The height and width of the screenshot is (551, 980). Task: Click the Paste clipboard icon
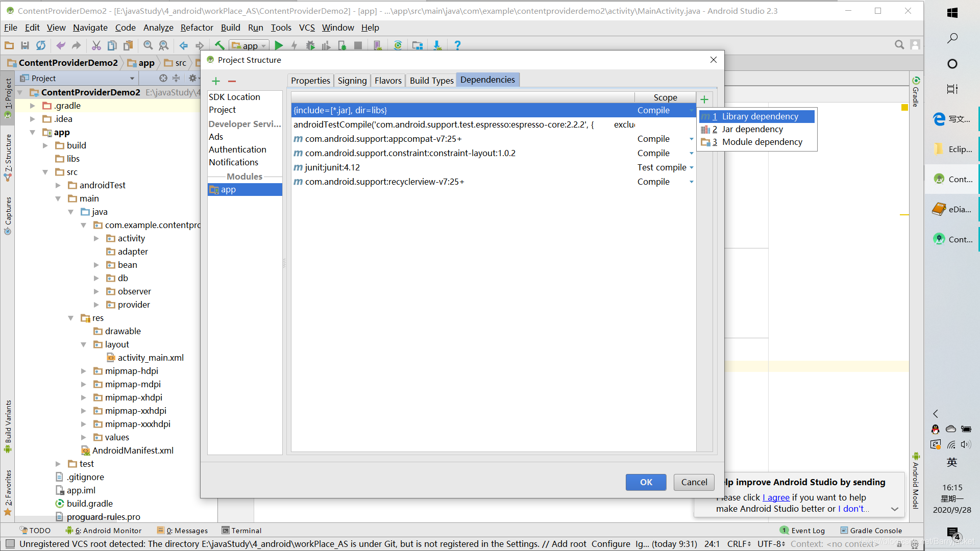click(x=128, y=45)
